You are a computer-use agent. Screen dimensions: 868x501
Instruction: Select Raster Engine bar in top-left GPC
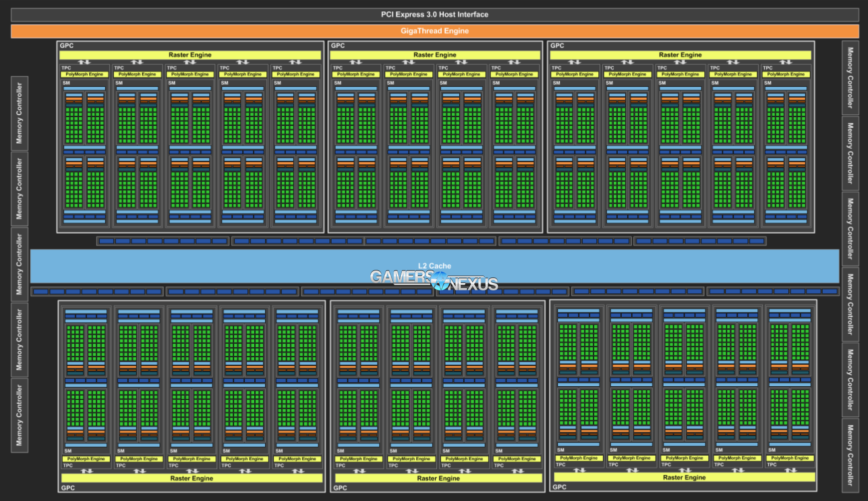pyautogui.click(x=190, y=55)
